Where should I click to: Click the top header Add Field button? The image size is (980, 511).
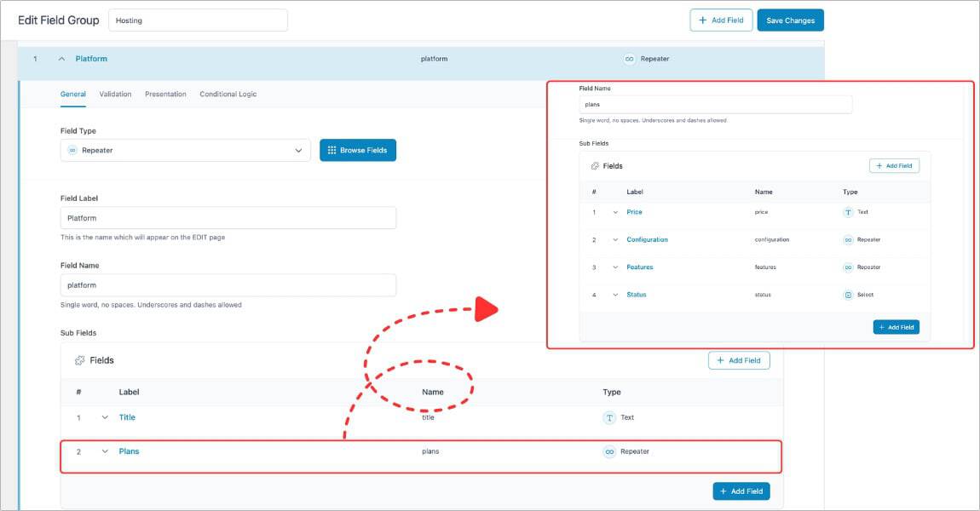721,20
